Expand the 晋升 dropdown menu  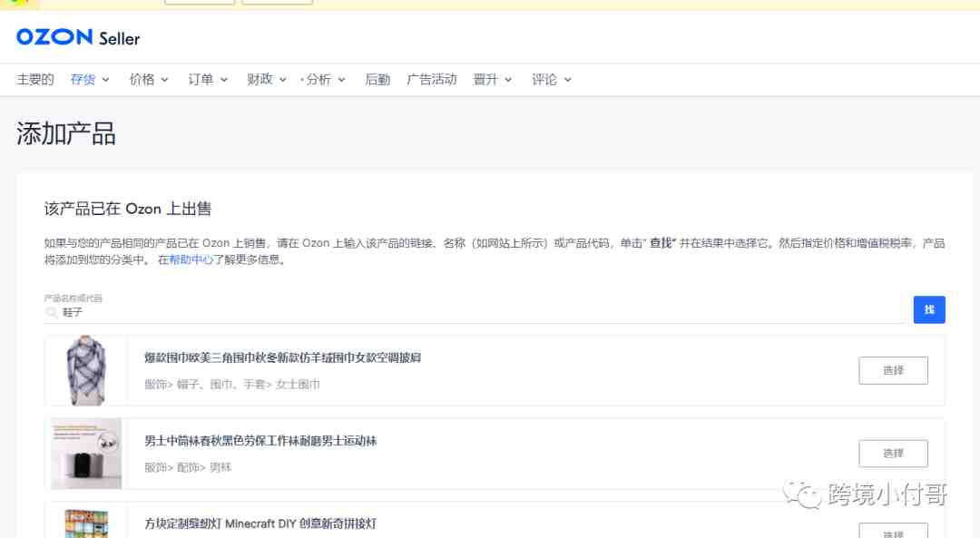click(x=493, y=79)
